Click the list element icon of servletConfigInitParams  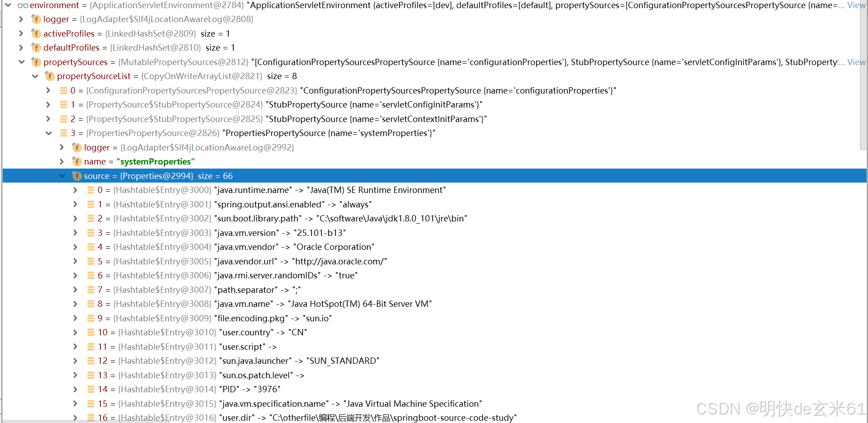[64, 104]
